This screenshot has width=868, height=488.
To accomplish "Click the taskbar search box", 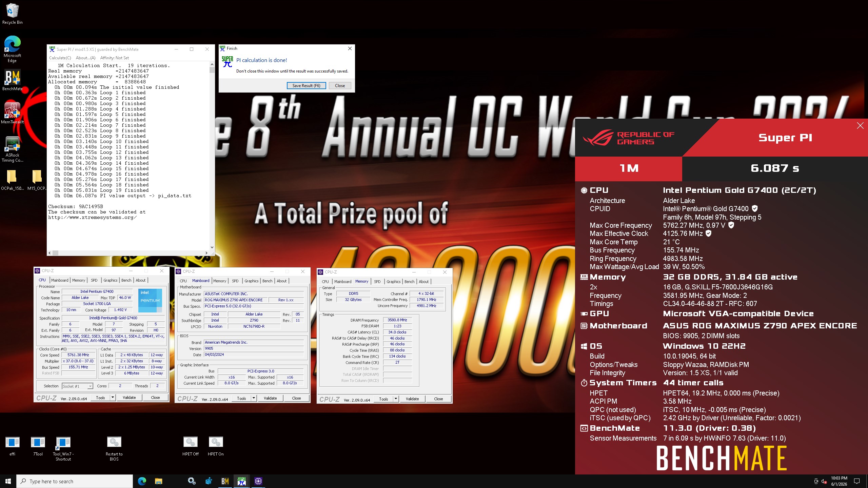I will point(75,481).
